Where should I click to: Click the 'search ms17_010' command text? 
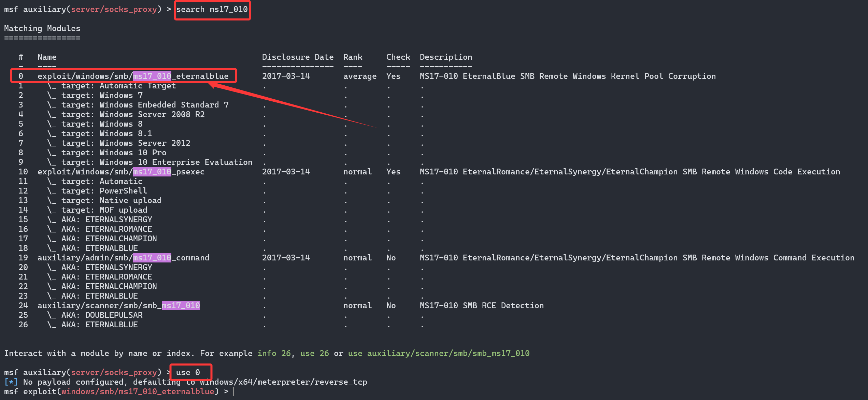pyautogui.click(x=212, y=9)
